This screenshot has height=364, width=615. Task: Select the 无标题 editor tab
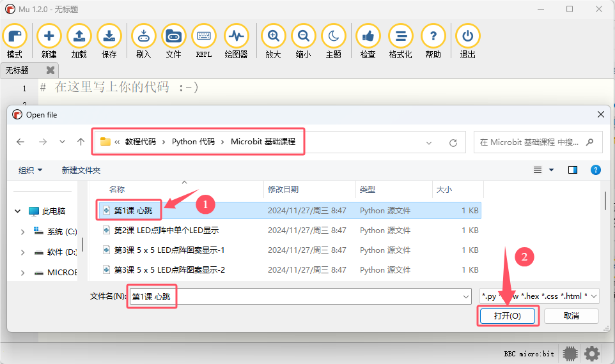point(17,70)
